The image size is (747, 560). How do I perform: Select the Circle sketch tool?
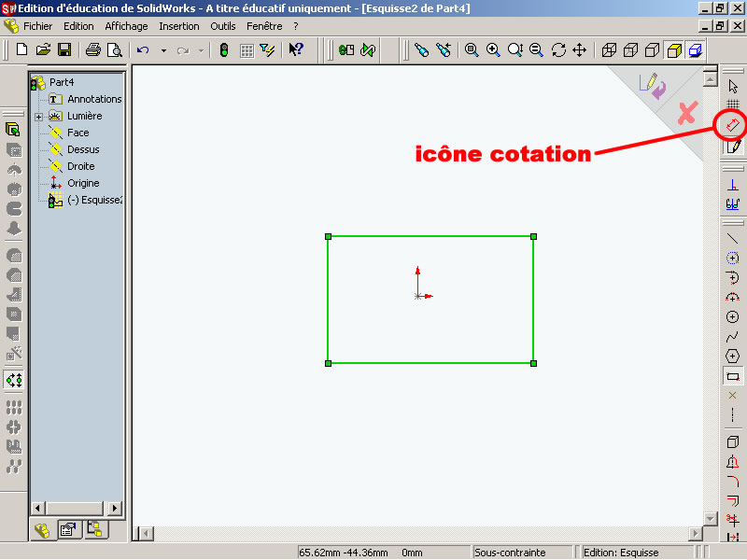[x=733, y=316]
